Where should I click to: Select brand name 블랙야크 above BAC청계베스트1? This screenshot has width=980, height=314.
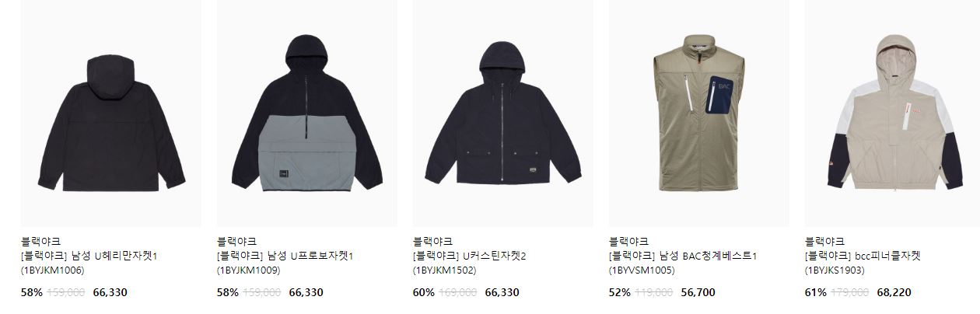coord(628,241)
